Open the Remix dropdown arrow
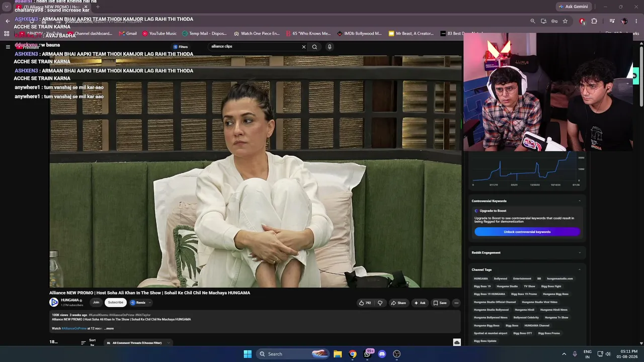The image size is (644, 362). point(150,302)
